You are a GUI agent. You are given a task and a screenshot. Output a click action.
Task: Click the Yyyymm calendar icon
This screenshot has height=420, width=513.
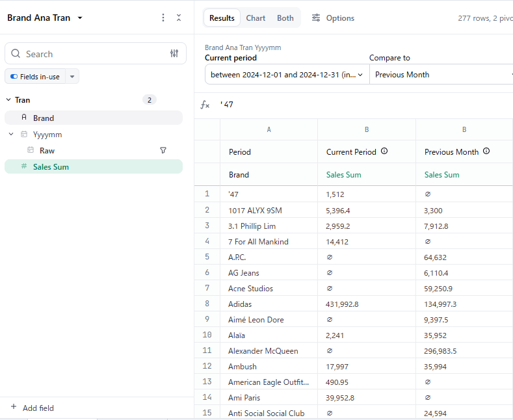click(x=24, y=134)
